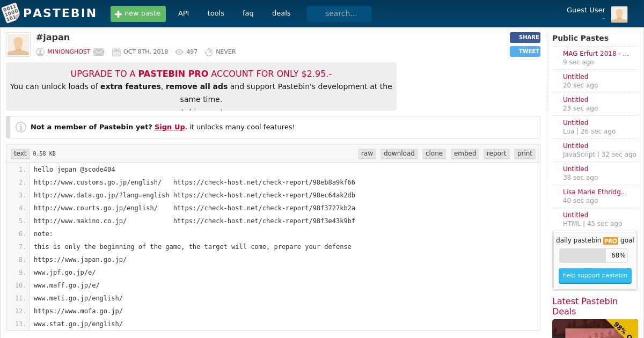Image resolution: width=644 pixels, height=338 pixels.
Task: Focus the search box
Action: point(339,14)
